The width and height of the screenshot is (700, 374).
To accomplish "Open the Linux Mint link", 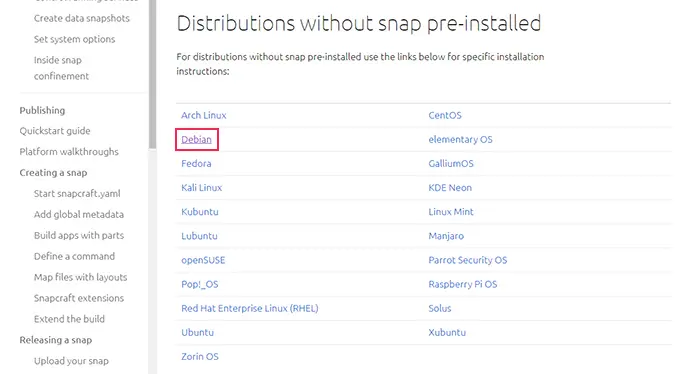I will click(x=450, y=212).
